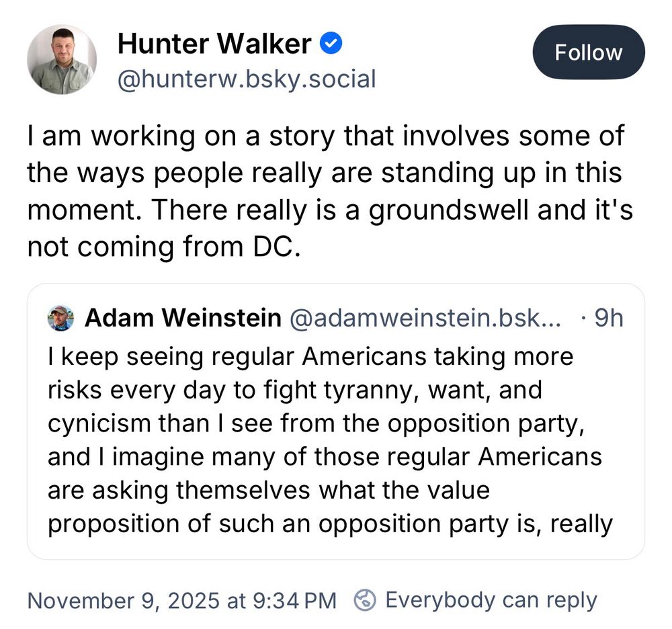Click quoted line "are asking themselves what the value"
The width and height of the screenshot is (672, 629).
coord(269,490)
